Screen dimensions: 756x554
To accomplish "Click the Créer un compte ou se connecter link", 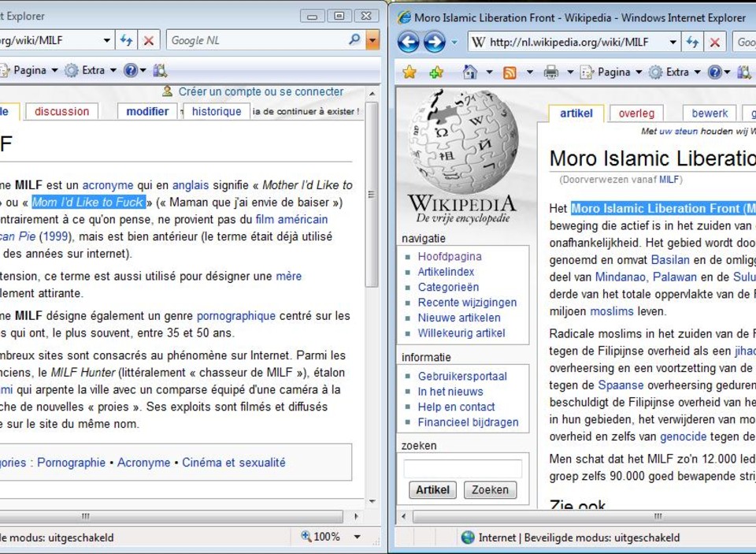I will (261, 91).
